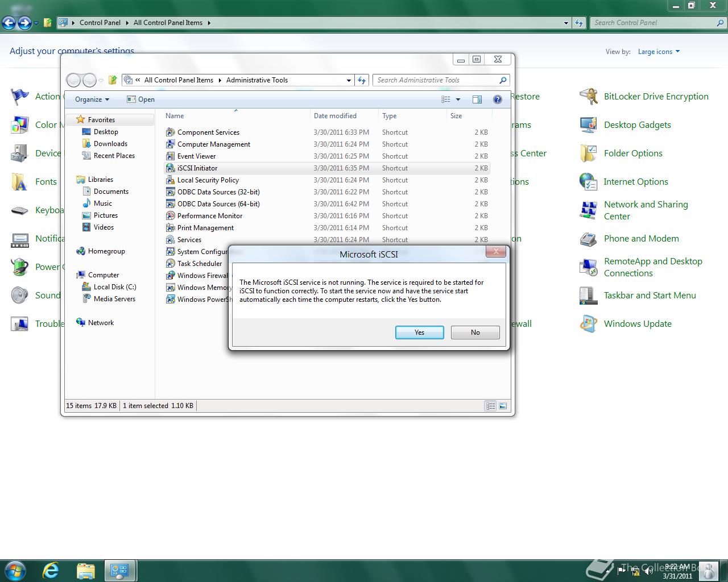Toggle the preview pane button
This screenshot has height=582, width=728.
coord(477,99)
